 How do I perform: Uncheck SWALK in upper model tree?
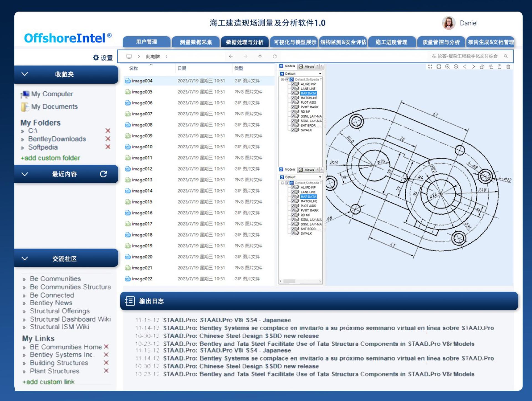293,130
